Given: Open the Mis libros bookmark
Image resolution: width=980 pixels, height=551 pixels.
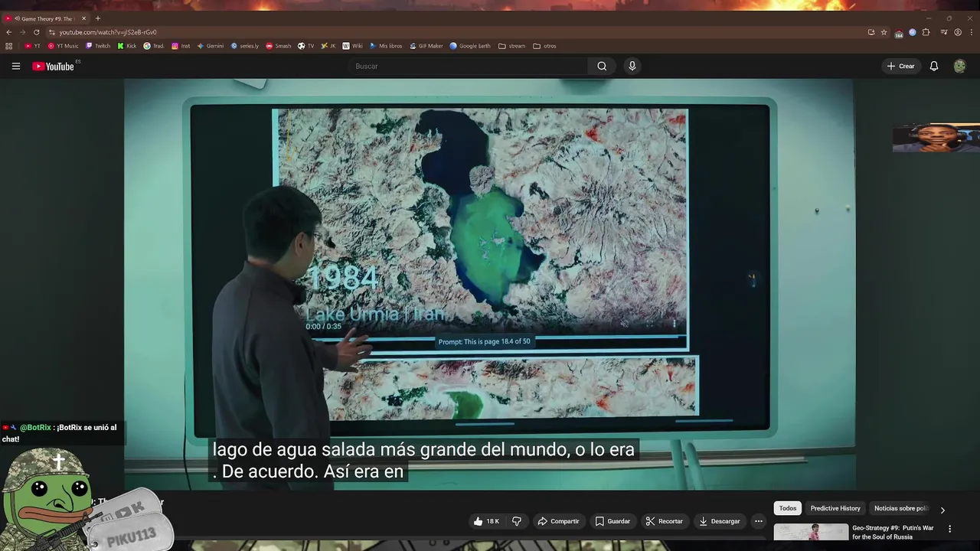Looking at the screenshot, I should click(385, 46).
